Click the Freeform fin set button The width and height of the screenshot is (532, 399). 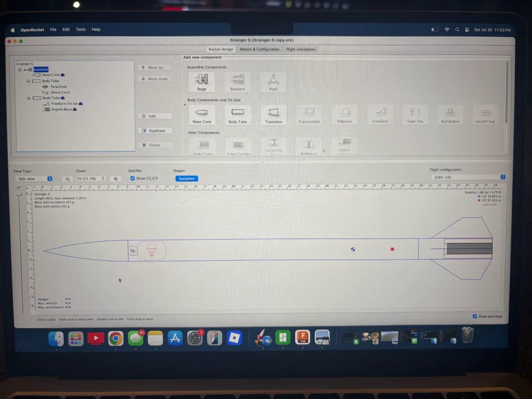coord(380,115)
